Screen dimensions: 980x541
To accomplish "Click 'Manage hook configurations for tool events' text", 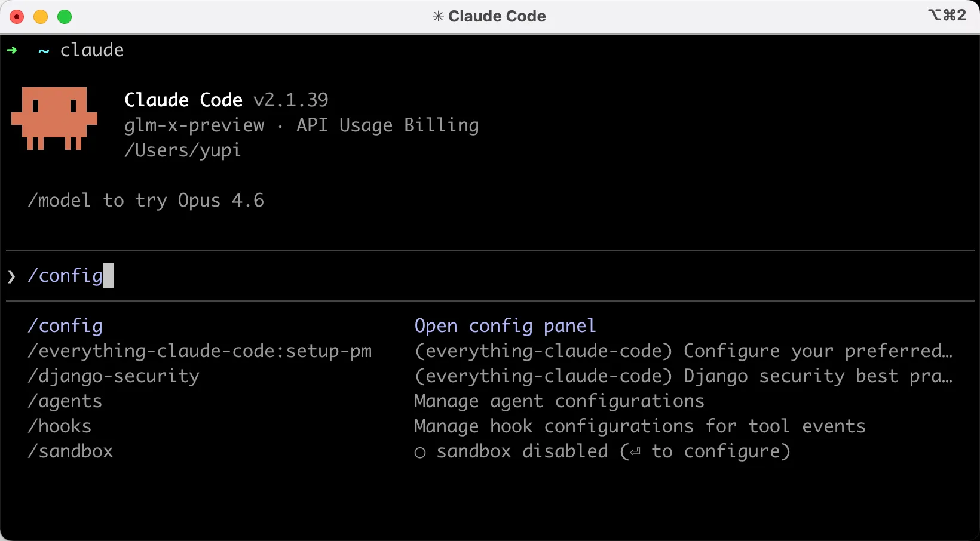I will click(x=640, y=426).
